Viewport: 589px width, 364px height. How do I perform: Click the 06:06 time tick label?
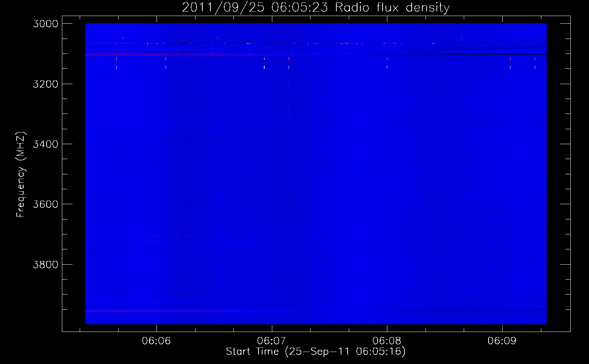157,341
